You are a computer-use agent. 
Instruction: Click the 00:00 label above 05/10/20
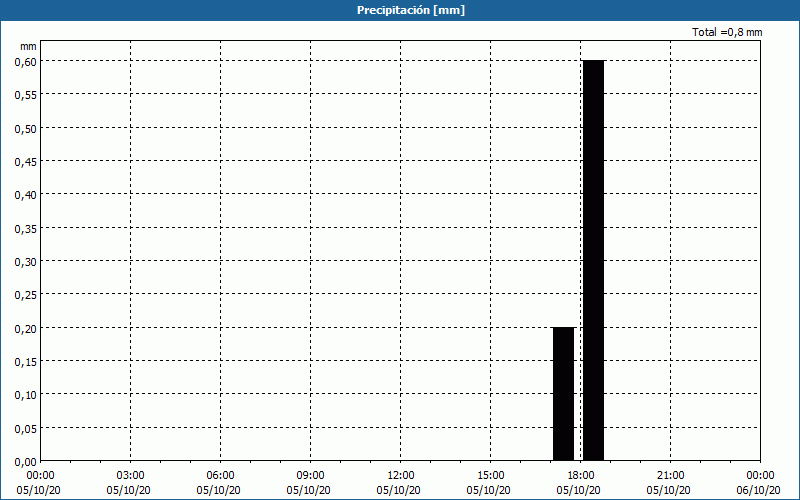[40, 476]
